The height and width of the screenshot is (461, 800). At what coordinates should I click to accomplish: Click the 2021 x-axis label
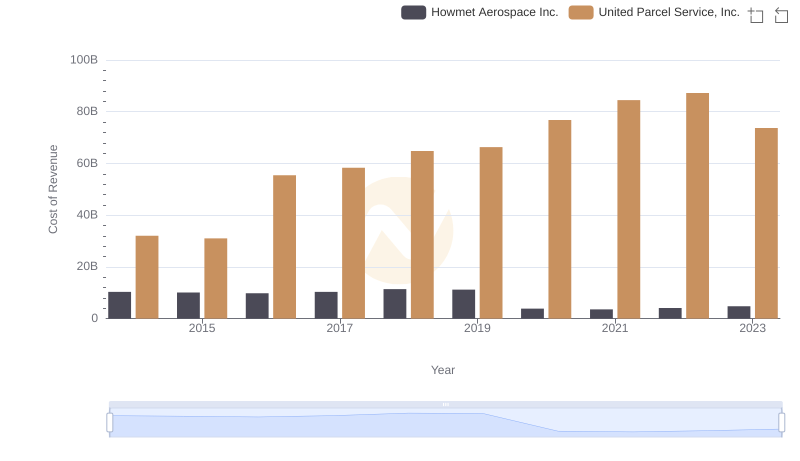(615, 328)
